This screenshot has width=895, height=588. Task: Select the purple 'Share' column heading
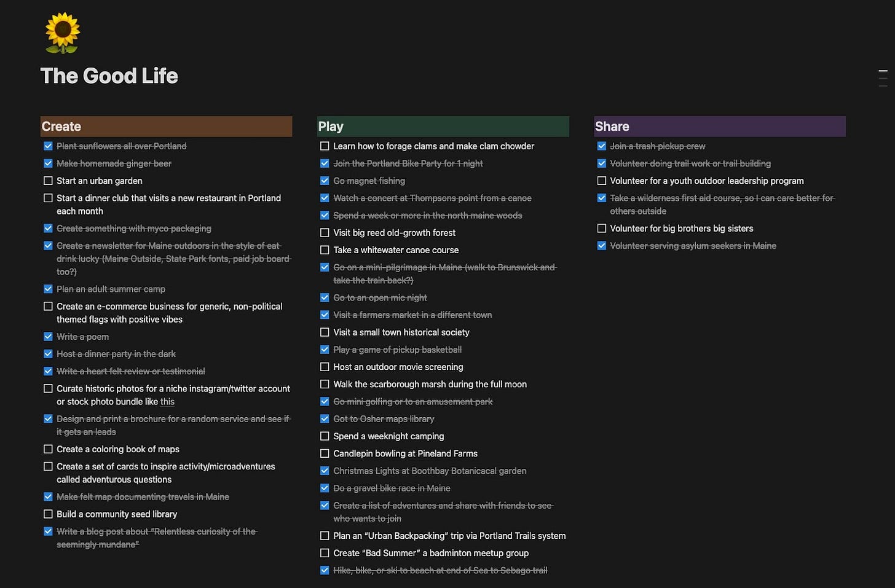[720, 127]
